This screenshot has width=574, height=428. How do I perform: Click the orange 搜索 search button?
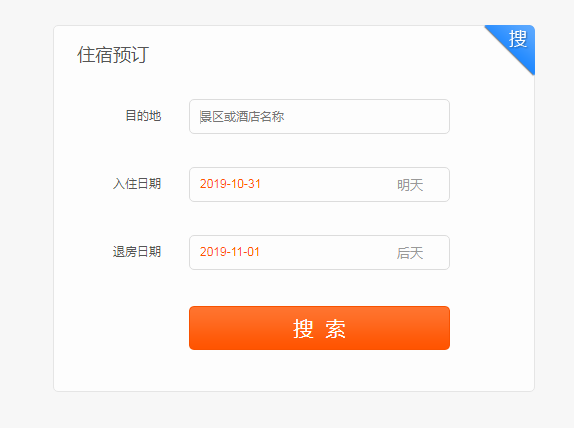(319, 328)
